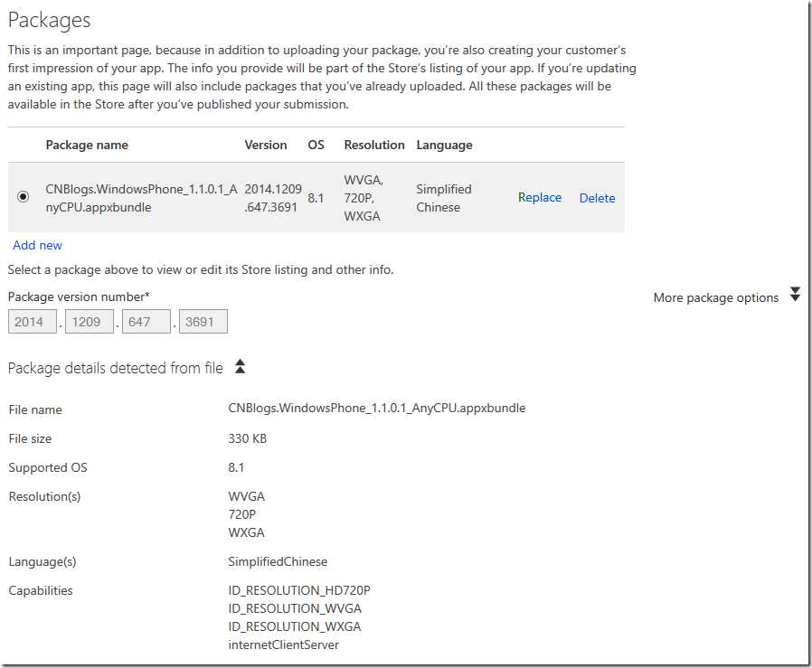The width and height of the screenshot is (812, 668).
Task: Click the version field containing 3691
Action: [203, 322]
